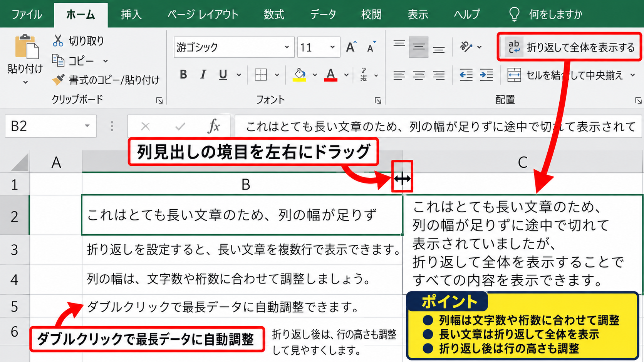Toggle Italic formatting
Screen dimensions: 644x362
click(x=203, y=75)
